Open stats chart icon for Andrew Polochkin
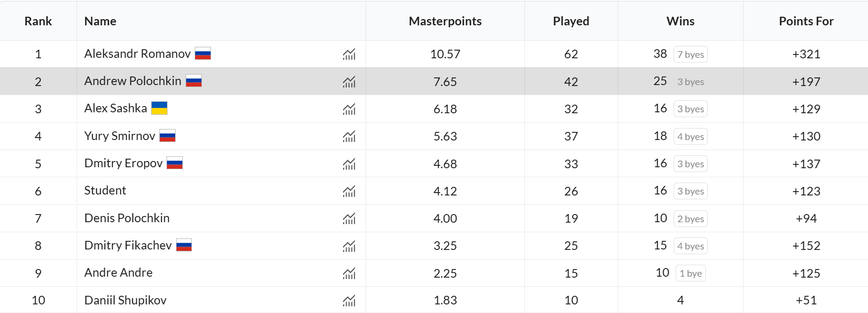The height and width of the screenshot is (313, 868). [349, 82]
